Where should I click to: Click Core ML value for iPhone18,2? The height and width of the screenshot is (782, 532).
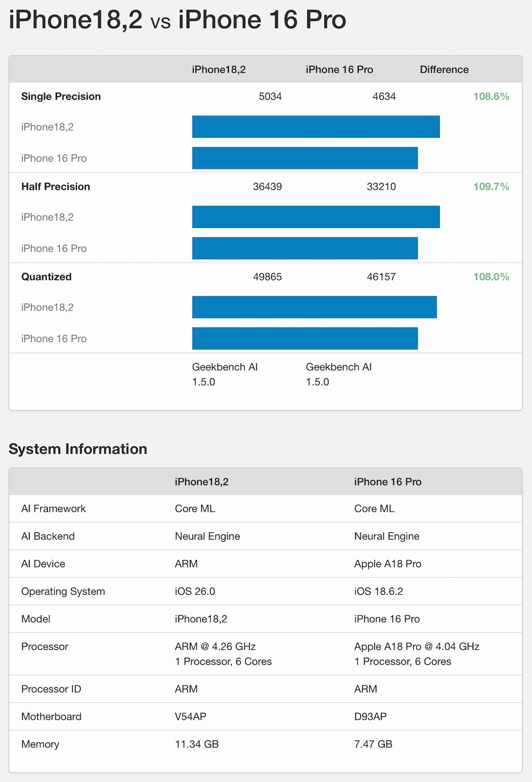tap(195, 509)
